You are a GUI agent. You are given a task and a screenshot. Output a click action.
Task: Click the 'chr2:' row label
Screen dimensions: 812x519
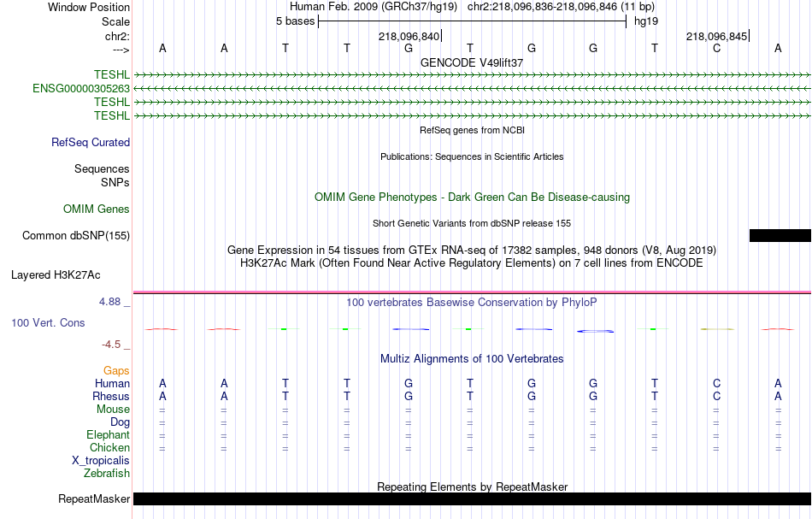(117, 36)
